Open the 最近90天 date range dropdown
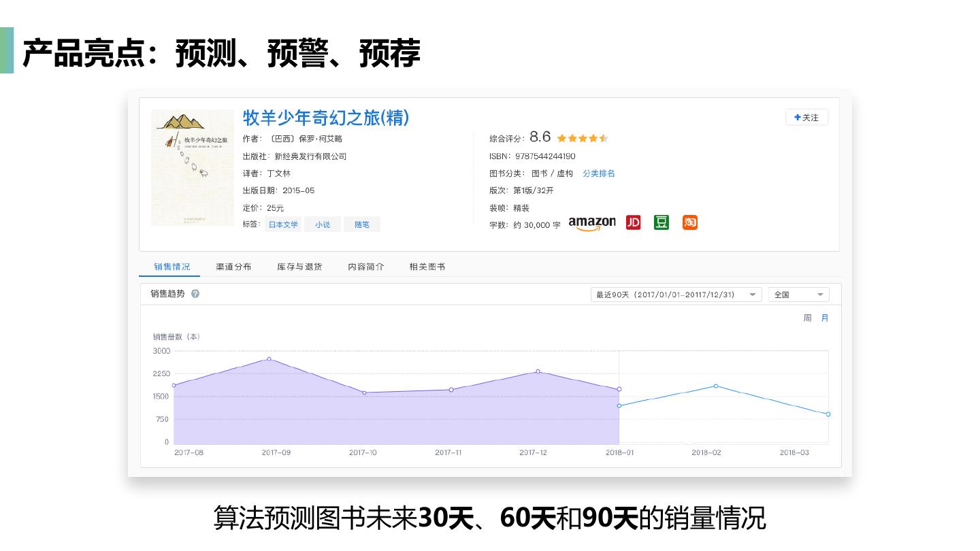The height and width of the screenshot is (551, 980). pos(676,295)
